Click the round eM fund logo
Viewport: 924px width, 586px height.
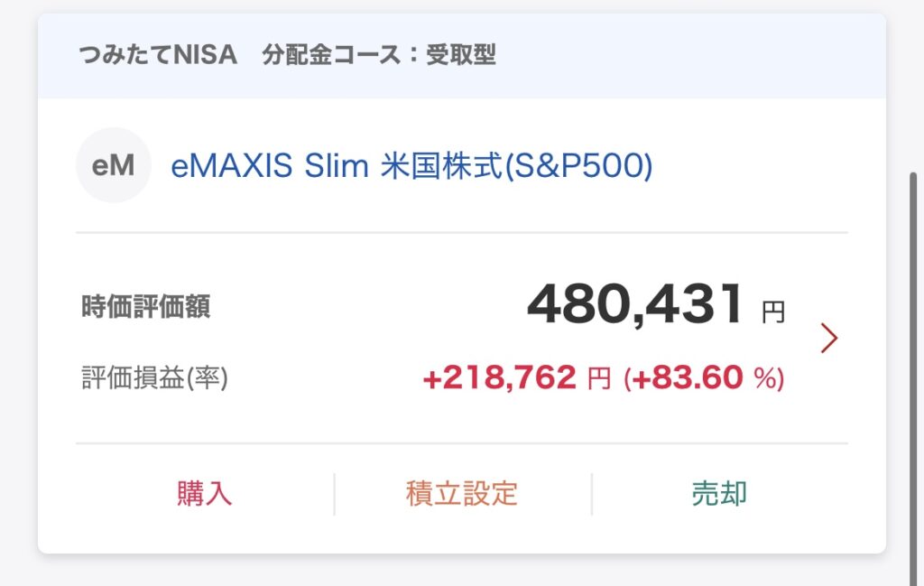[113, 165]
